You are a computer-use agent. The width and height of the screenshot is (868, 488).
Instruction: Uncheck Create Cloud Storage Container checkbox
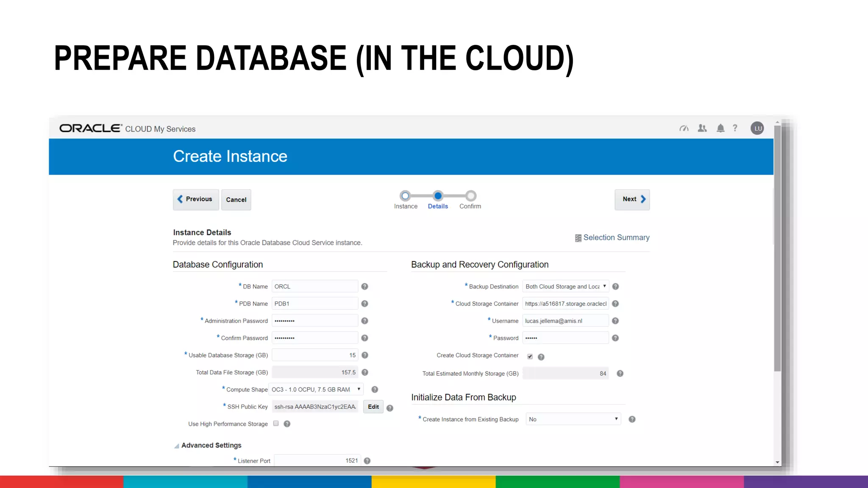530,357
